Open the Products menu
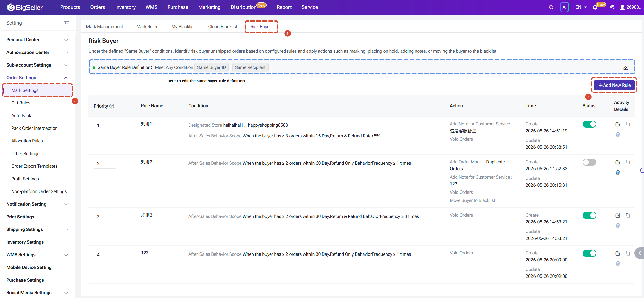Screen dimensions: 644x298 click(x=70, y=7)
